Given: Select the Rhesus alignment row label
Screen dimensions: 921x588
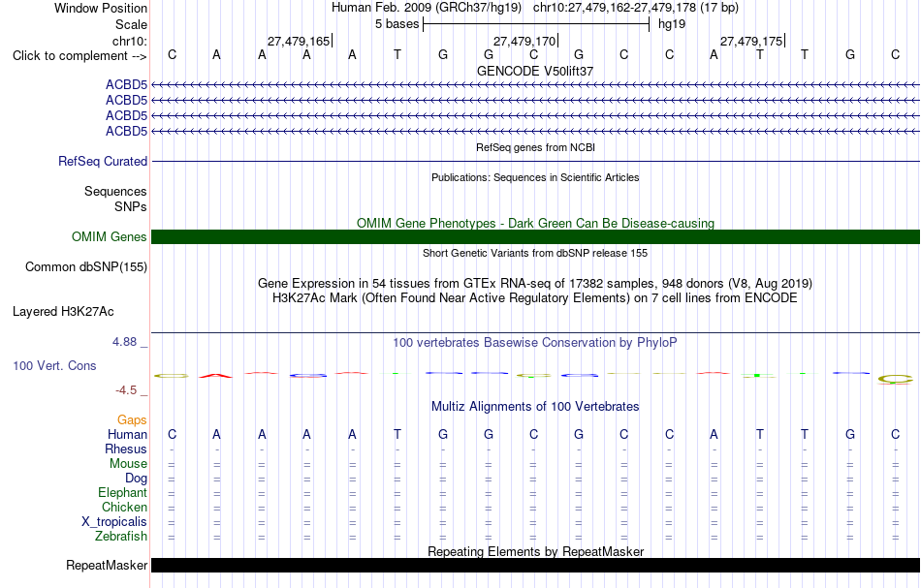Looking at the screenshot, I should click(x=126, y=449).
